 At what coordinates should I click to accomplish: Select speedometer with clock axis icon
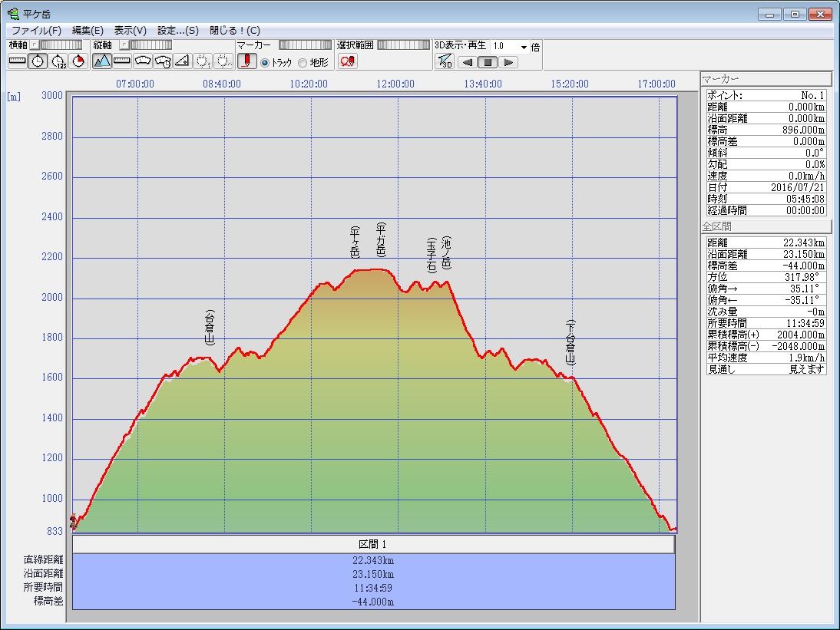(162, 61)
